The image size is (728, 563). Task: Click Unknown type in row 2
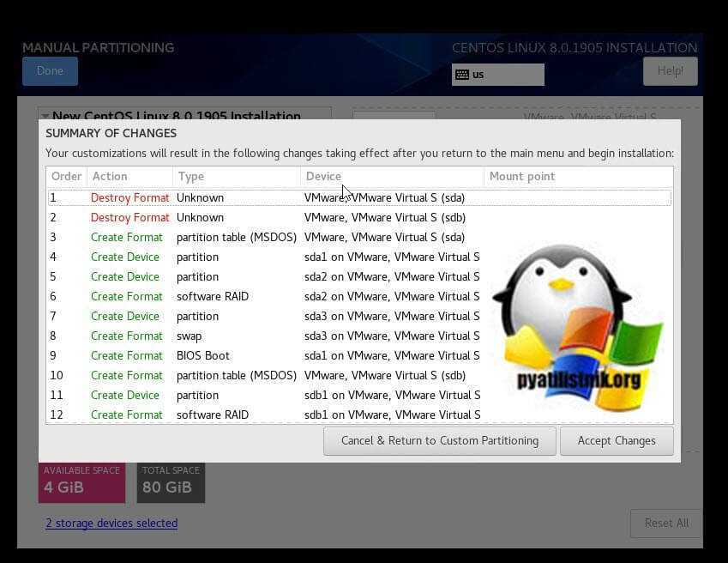pyautogui.click(x=200, y=218)
